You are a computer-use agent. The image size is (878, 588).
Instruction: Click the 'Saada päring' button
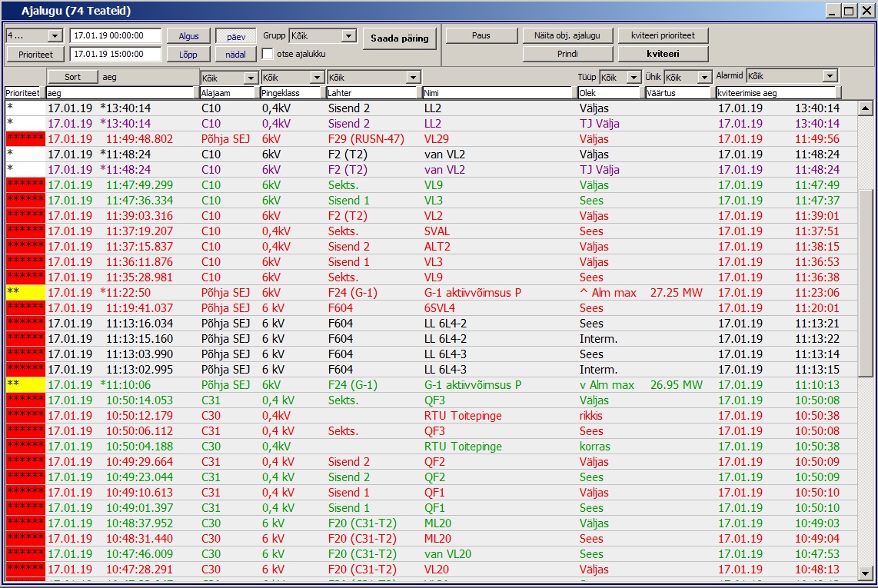point(399,38)
